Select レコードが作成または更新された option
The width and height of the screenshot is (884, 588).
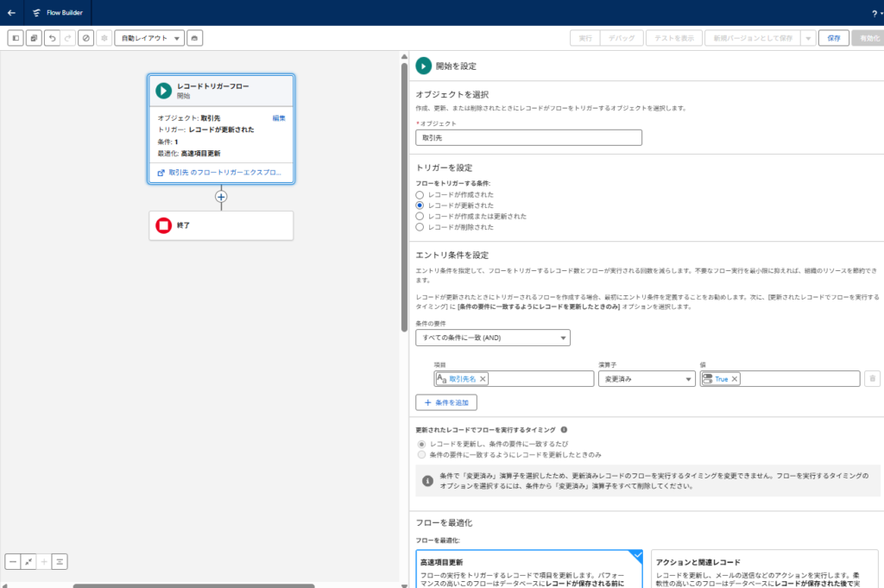tap(420, 216)
